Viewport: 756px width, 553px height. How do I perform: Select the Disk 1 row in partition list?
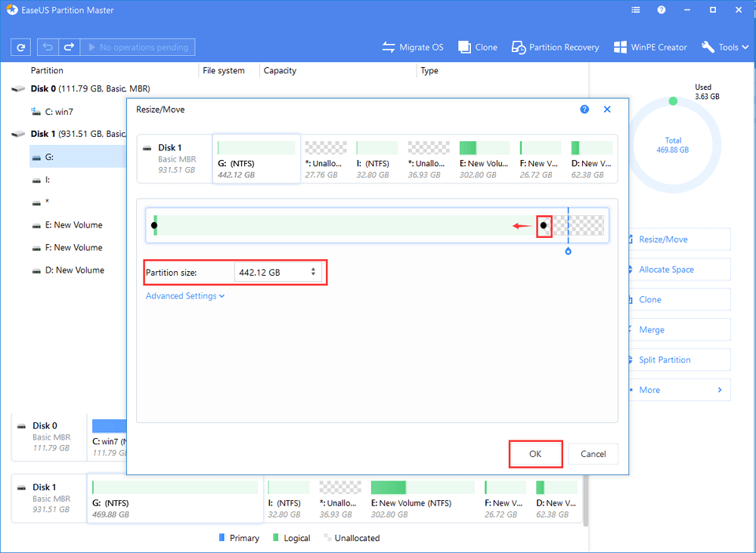pos(69,134)
